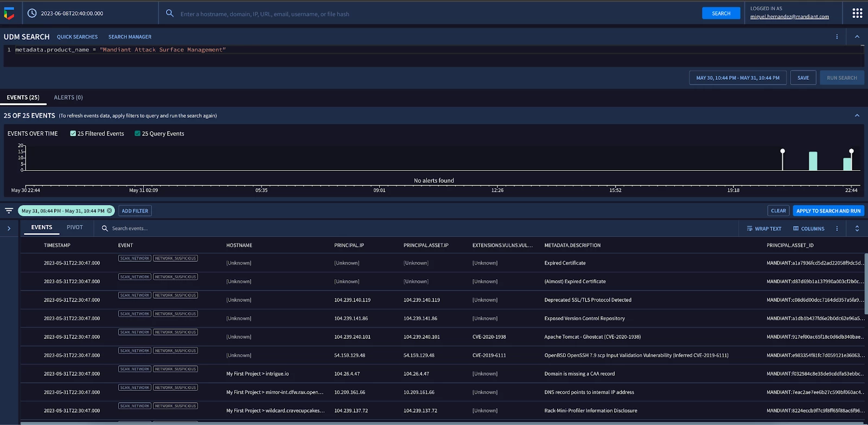This screenshot has width=868, height=425.
Task: Click principal IP 104.239.141.86 in PRINCIPAL.IP column
Action: pyautogui.click(x=351, y=318)
